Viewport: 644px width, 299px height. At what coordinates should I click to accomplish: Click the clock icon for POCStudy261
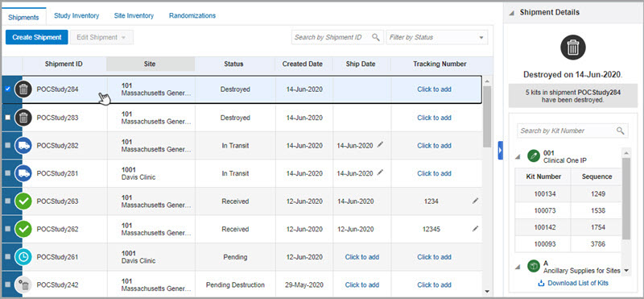click(23, 257)
